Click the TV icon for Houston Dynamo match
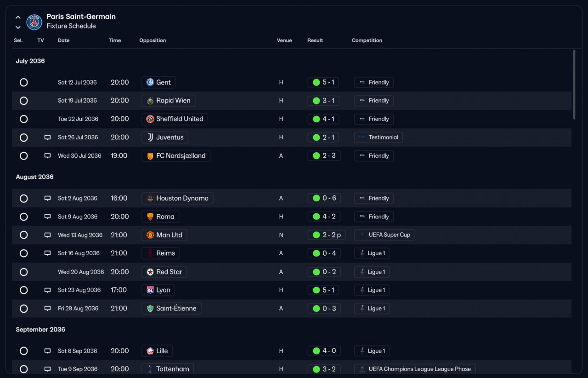588x378 pixels. point(47,198)
